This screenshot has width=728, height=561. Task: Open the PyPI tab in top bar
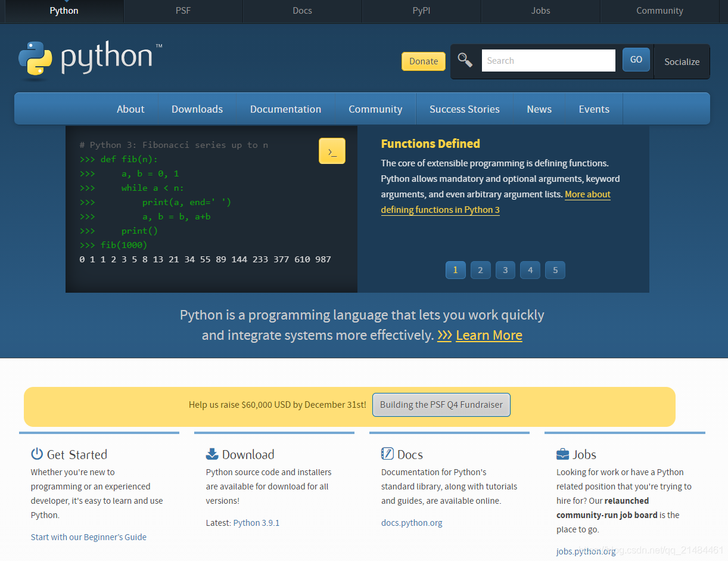click(x=421, y=11)
